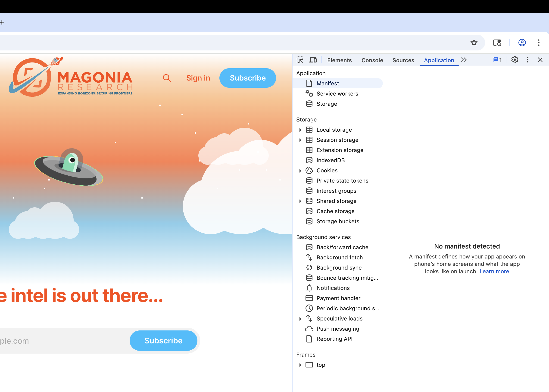Select Service workers in the sidebar
This screenshot has width=549, height=392.
click(x=337, y=94)
